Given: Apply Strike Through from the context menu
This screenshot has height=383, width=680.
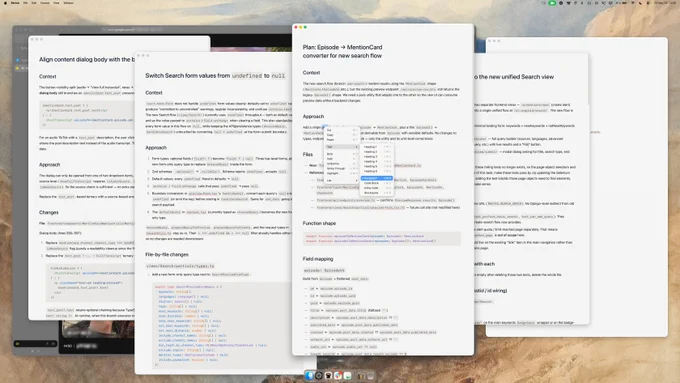Looking at the screenshot, I should pyautogui.click(x=341, y=168).
